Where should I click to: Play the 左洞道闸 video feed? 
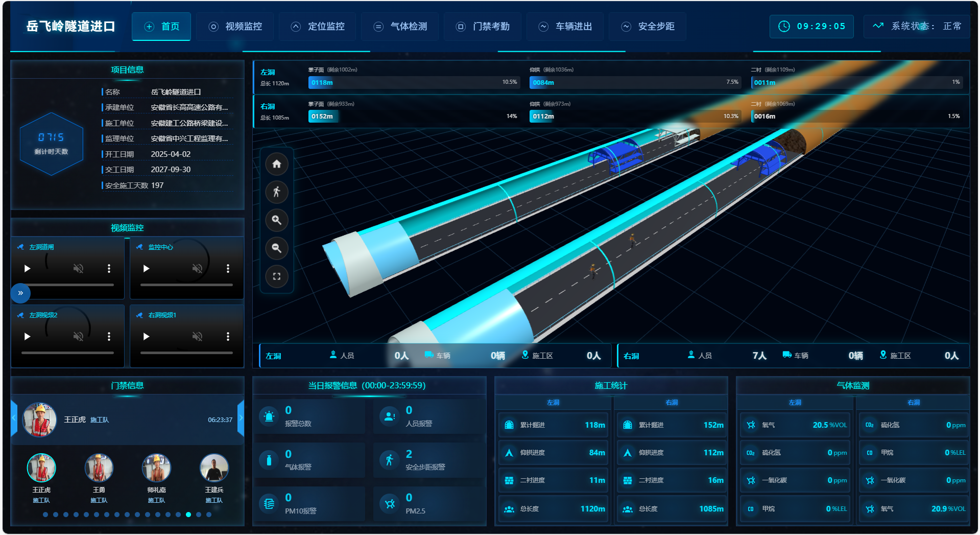(28, 268)
